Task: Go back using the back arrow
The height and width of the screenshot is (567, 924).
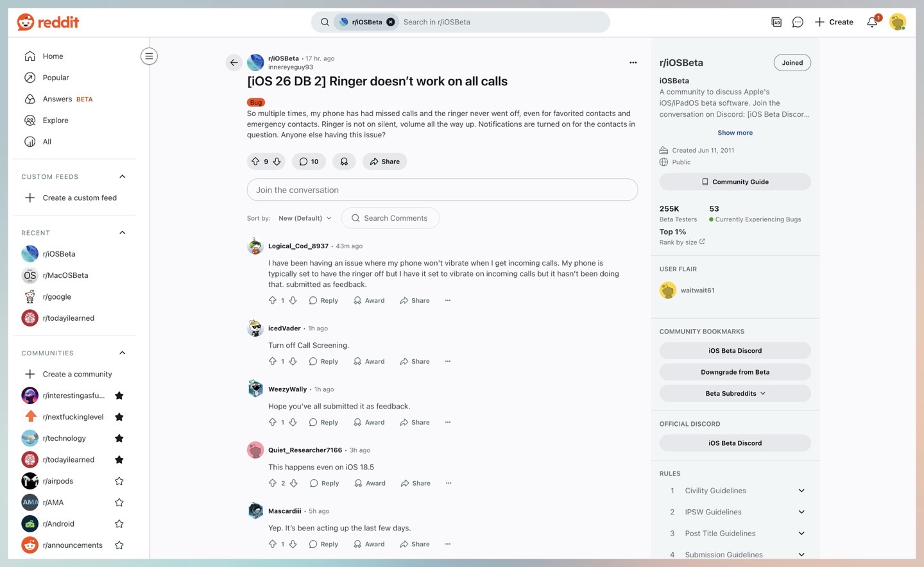Action: pyautogui.click(x=234, y=62)
